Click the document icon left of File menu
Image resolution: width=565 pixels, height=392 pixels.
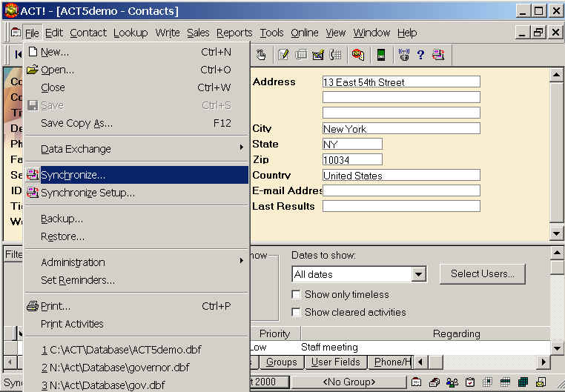tap(16, 33)
